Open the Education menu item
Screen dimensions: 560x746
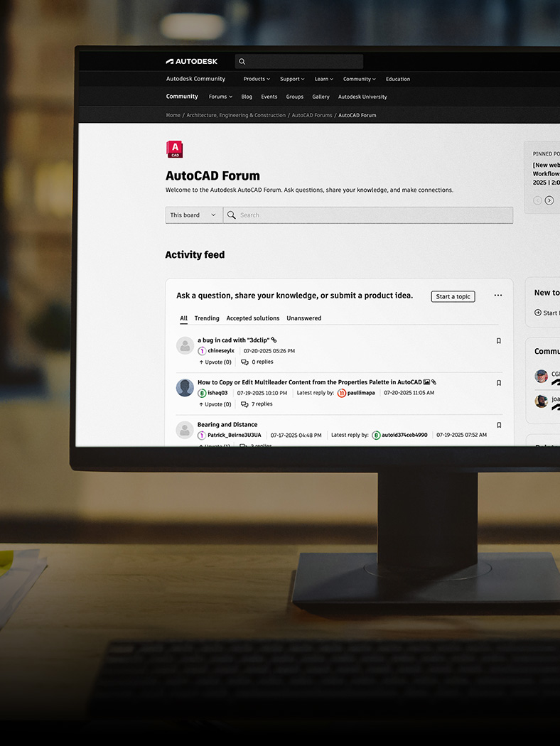pyautogui.click(x=398, y=79)
